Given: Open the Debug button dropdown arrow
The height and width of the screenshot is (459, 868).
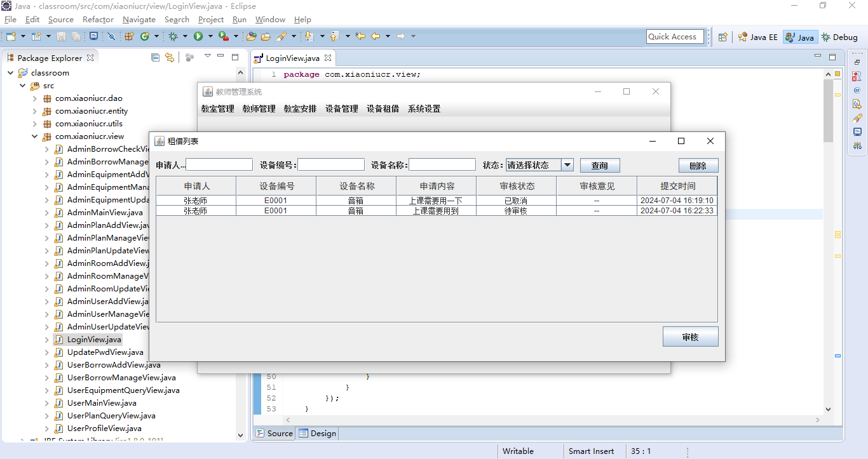Looking at the screenshot, I should point(185,37).
